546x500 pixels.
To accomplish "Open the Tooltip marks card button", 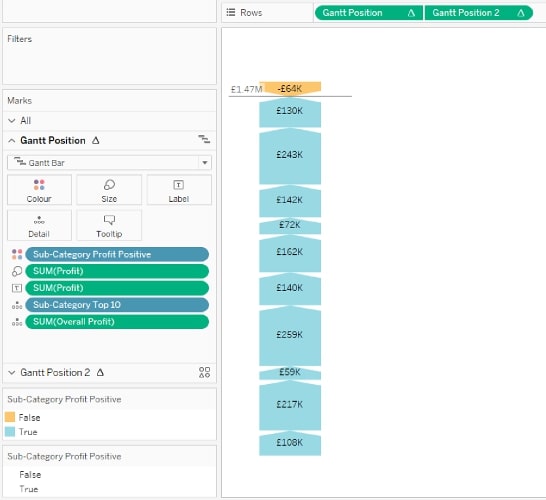I will point(109,225).
